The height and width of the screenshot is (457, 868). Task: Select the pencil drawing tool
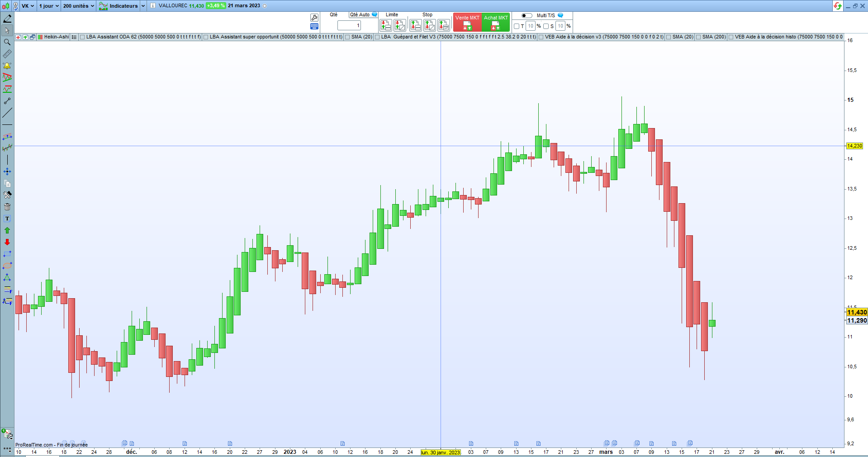coord(7,19)
